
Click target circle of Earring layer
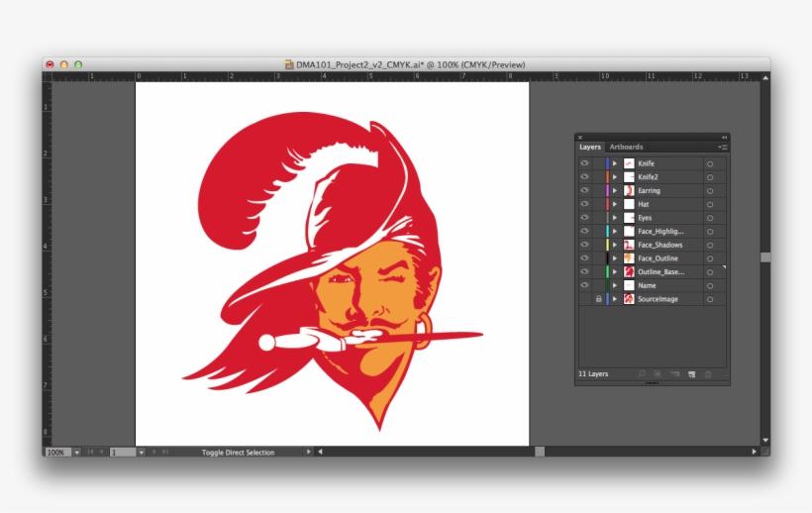coord(710,191)
